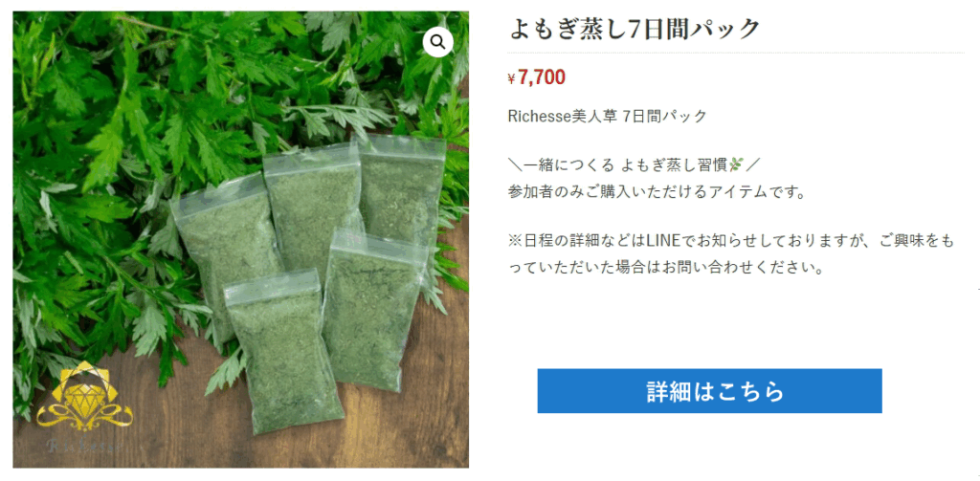Click the 参加者のみご購入いただけるアイテムです sentence
Viewport: 980px width, 481px height.
coord(657,192)
